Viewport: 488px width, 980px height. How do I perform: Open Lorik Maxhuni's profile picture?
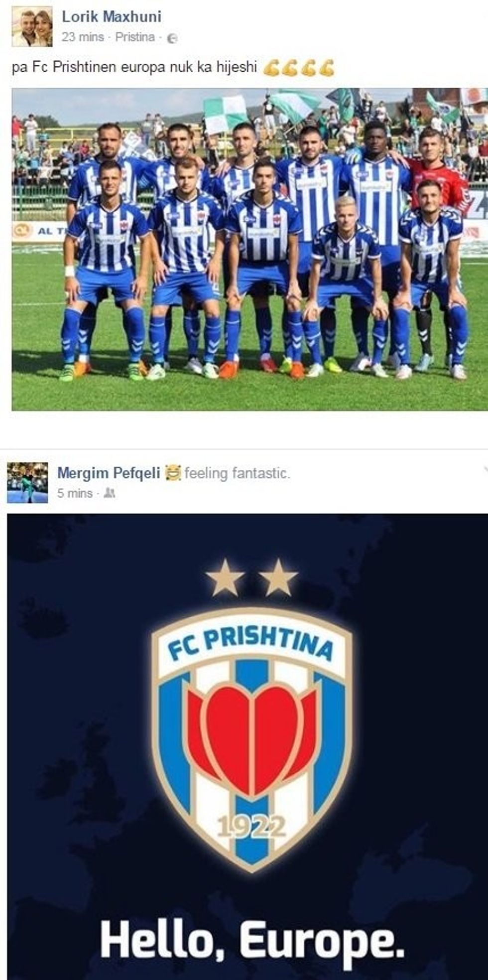32,26
